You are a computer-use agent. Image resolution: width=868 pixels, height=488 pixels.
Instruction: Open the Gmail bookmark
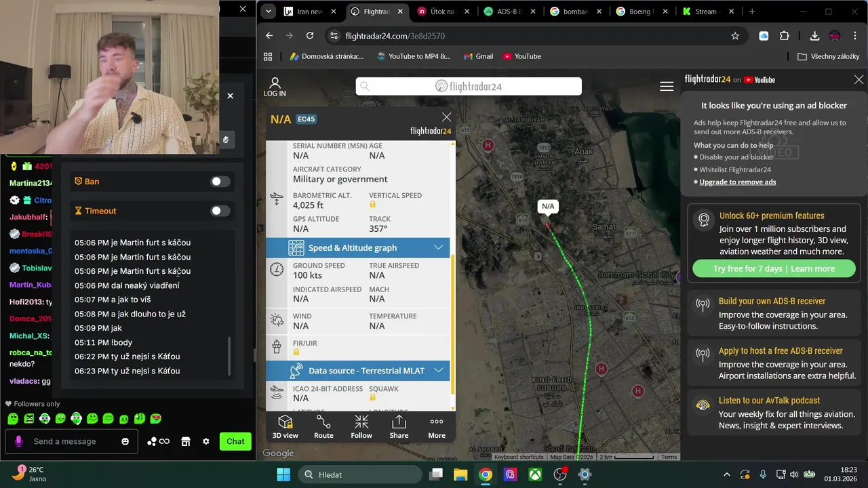coord(478,56)
